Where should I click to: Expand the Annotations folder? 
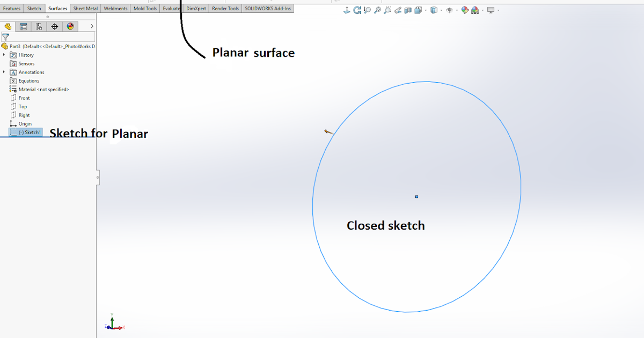pos(4,72)
